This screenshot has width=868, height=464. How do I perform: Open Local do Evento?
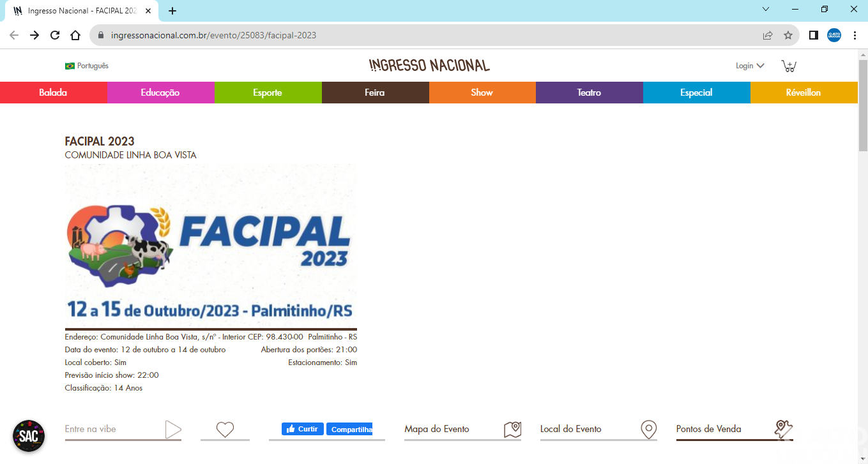pos(598,430)
